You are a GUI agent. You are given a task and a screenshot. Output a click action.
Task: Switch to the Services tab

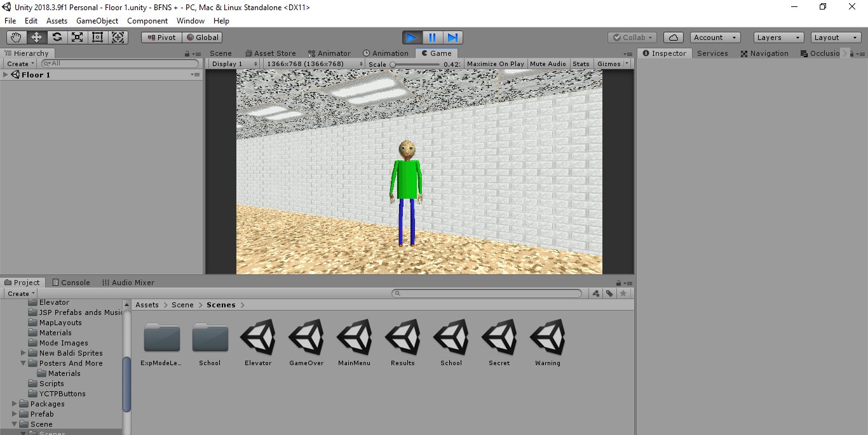coord(712,53)
